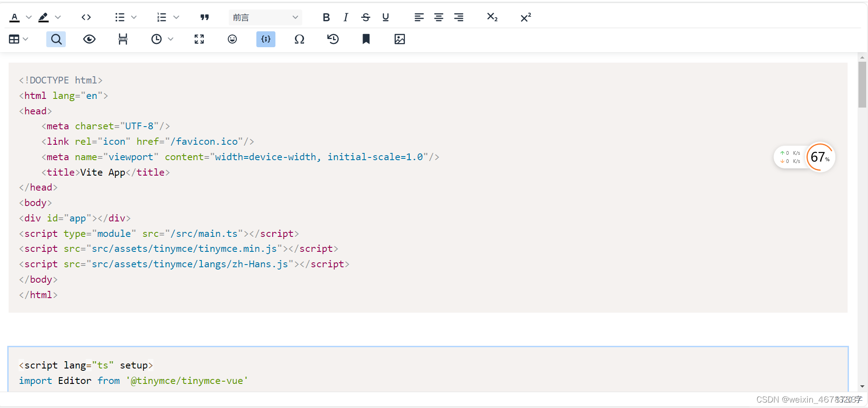Image resolution: width=868 pixels, height=408 pixels.
Task: Align text to the left
Action: pyautogui.click(x=419, y=17)
